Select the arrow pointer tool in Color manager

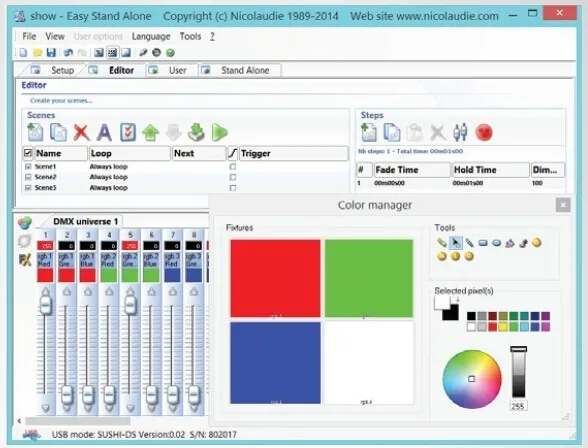pos(455,243)
